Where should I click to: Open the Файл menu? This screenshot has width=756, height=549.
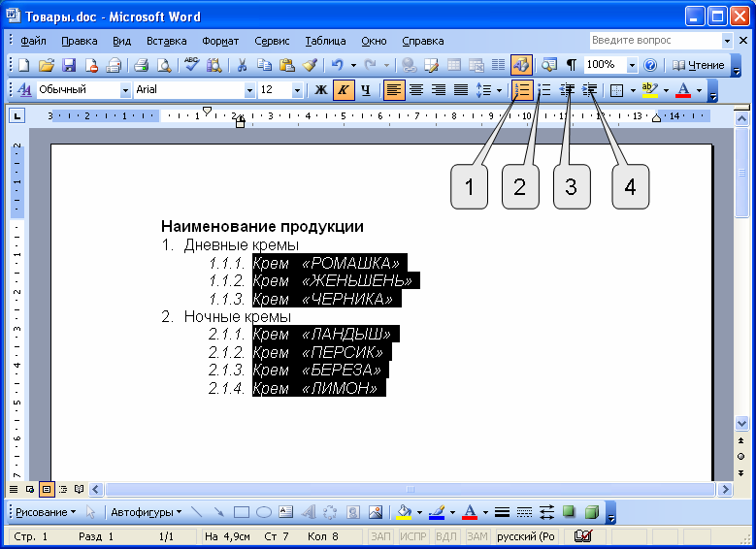(x=33, y=41)
